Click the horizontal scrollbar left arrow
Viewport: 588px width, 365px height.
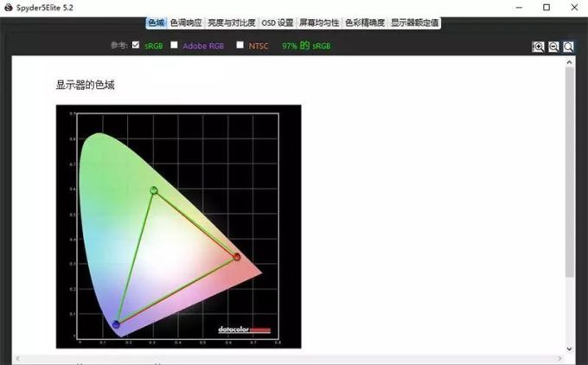point(17,359)
